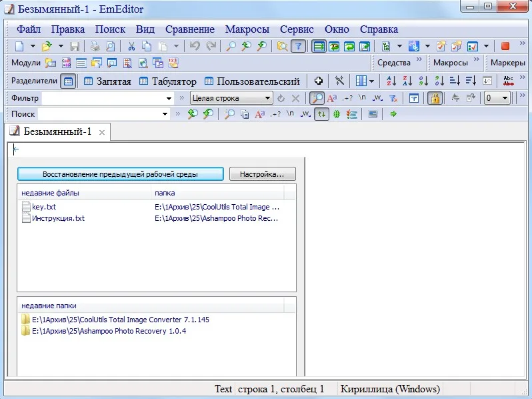Click the Redo arrow icon
This screenshot has height=399, width=532.
click(x=211, y=46)
